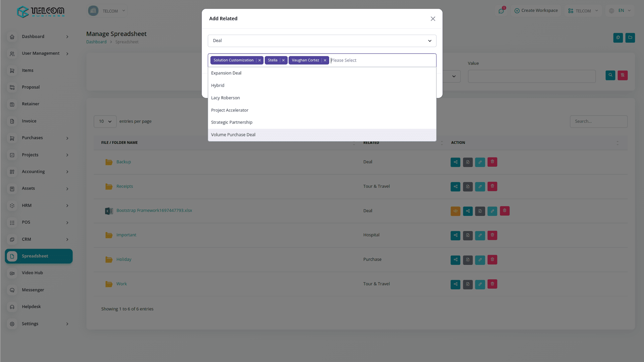Viewport: 644px width, 362px height.
Task: Open the Dashboard breadcrumb link
Action: [x=96, y=42]
